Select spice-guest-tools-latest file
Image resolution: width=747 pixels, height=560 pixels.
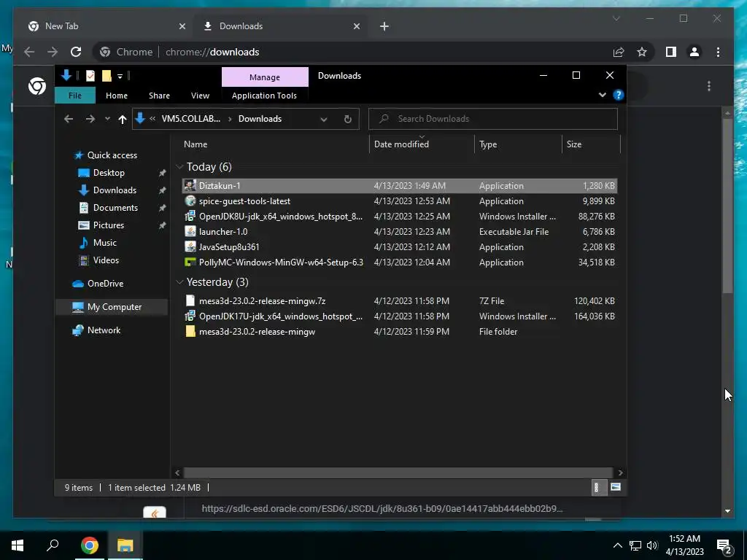[399, 201]
